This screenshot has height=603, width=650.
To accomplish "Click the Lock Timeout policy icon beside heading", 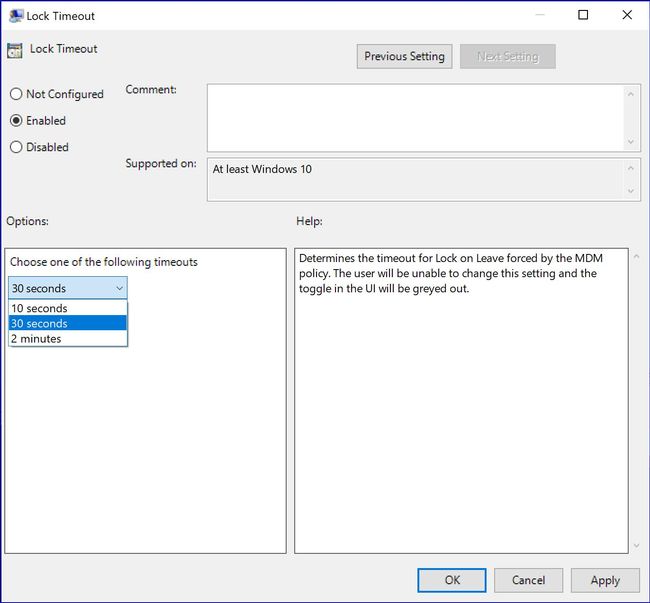I will click(x=15, y=51).
